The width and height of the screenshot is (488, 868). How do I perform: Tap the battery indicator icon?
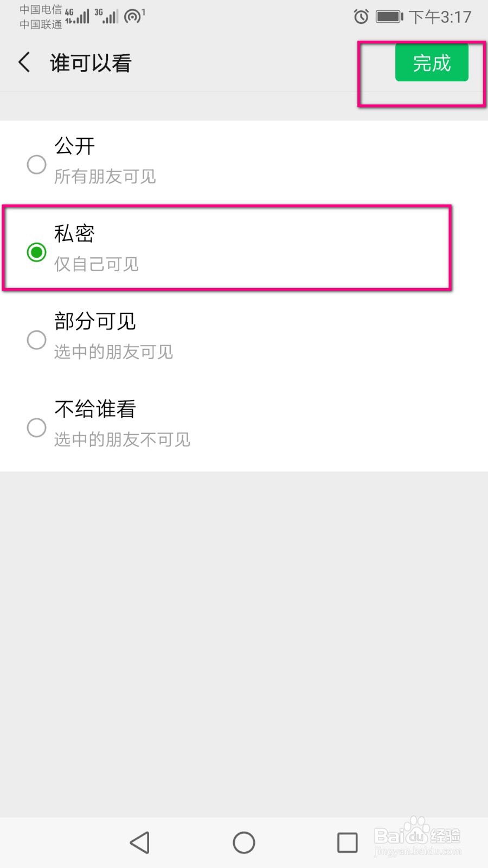[x=389, y=17]
